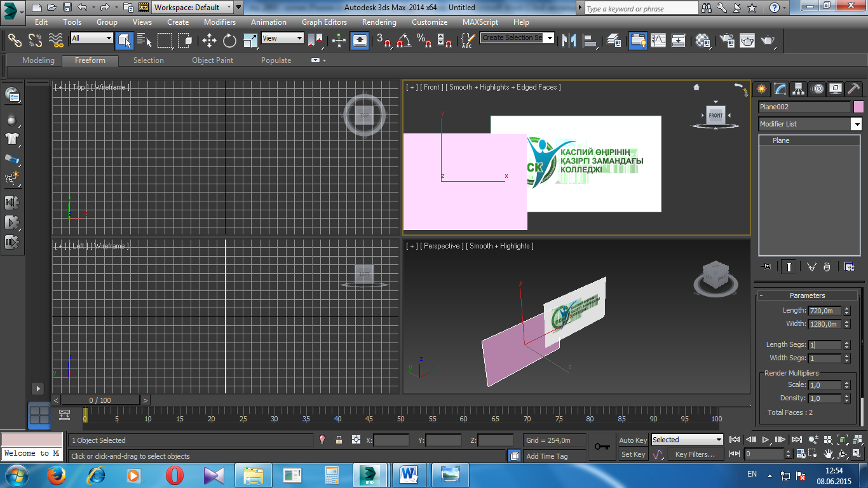Open Rendered Frame Window icon
The height and width of the screenshot is (488, 868).
pos(747,40)
